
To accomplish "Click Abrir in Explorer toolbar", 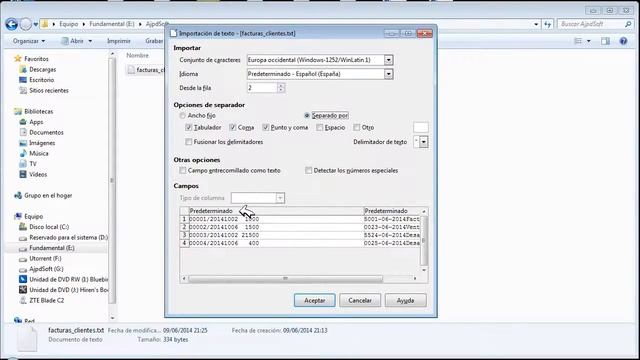I will click(72, 41).
